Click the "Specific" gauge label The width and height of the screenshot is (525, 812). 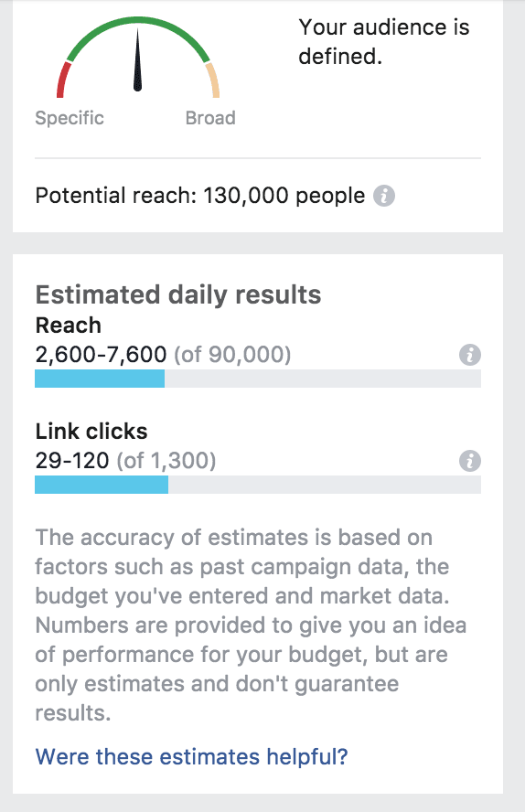(70, 119)
